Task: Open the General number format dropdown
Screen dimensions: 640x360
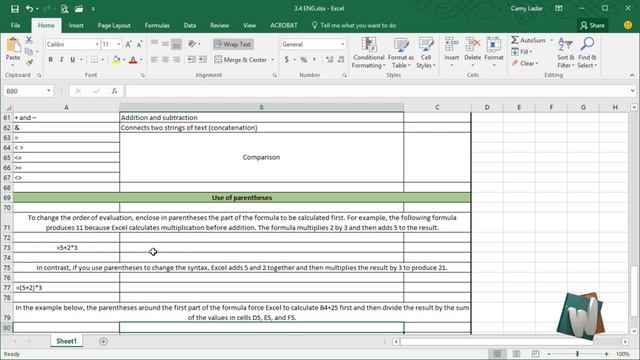Action: 342,44
